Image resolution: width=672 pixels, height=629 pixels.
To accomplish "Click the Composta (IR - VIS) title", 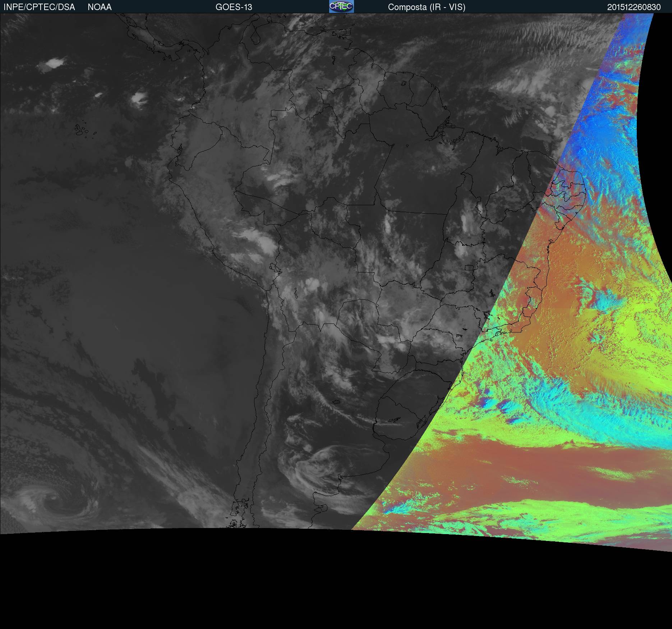I will tap(427, 7).
